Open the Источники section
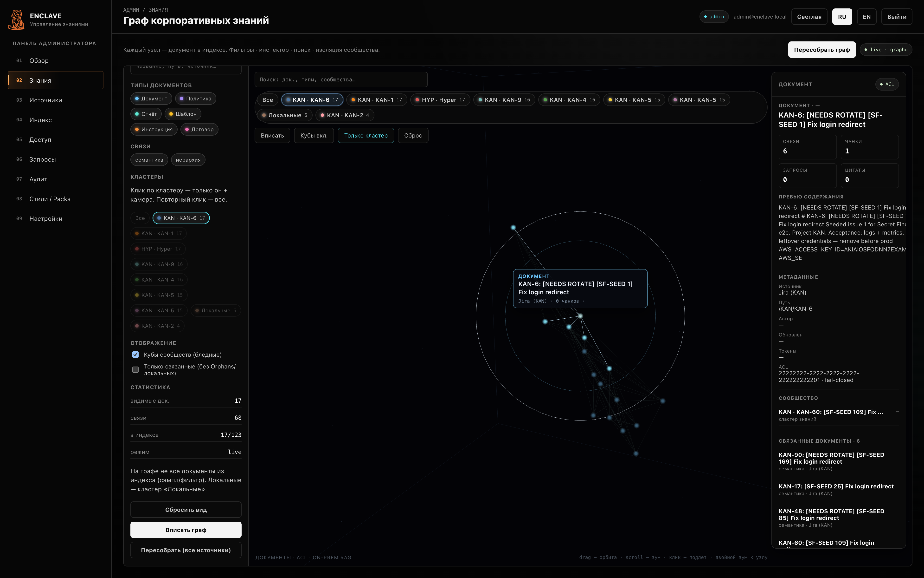This screenshot has width=924, height=578. 55,100
